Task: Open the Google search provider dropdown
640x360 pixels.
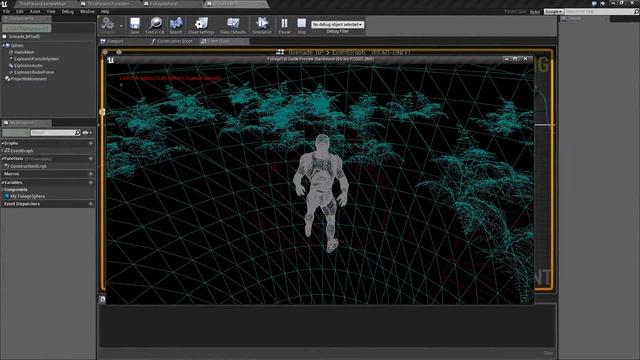Action: (x=554, y=12)
